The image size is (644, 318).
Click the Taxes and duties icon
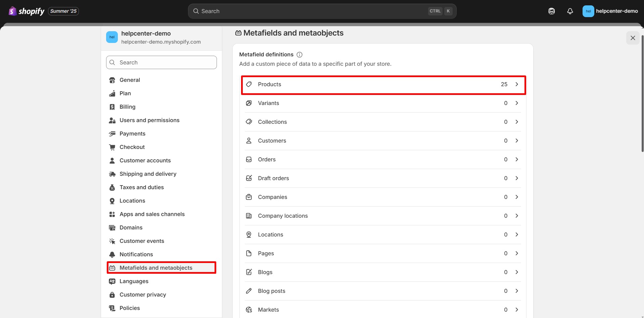(112, 188)
